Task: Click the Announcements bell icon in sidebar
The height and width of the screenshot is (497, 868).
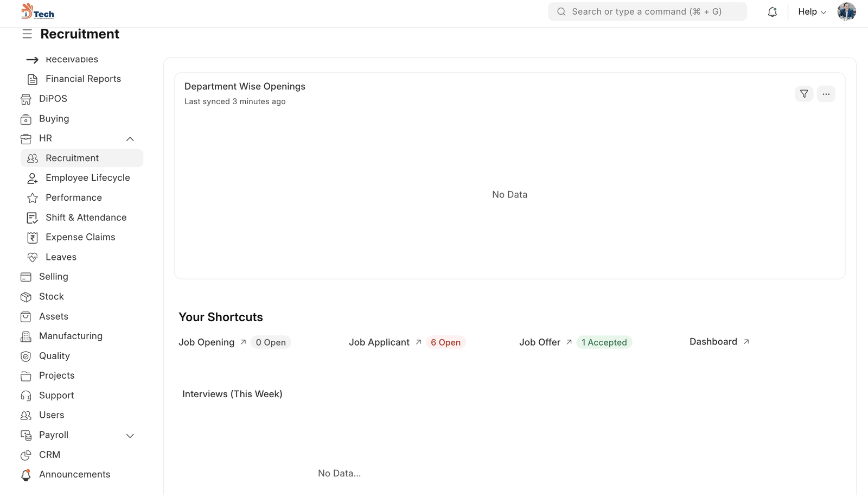Action: (26, 475)
